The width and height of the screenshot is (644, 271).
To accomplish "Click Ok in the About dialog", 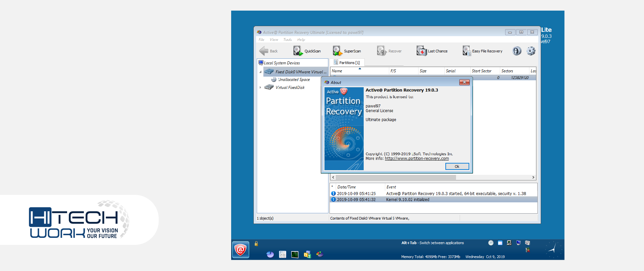I will pyautogui.click(x=457, y=167).
